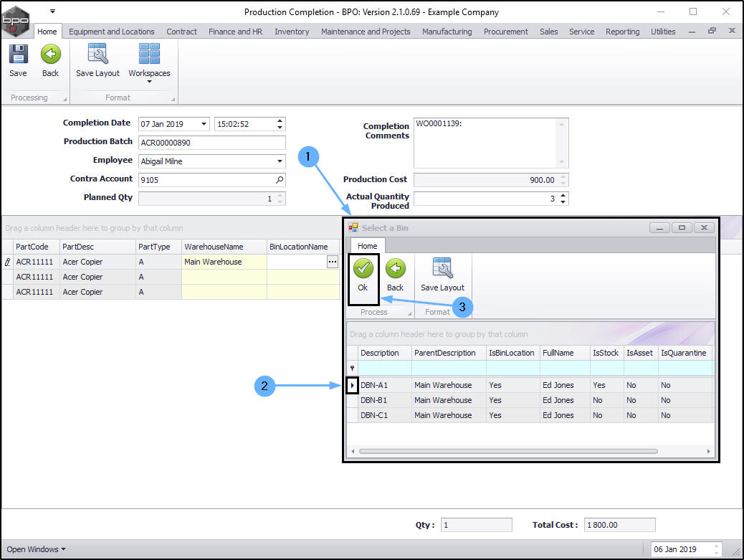Click the Production Batch field
Viewport: 744px width, 560px height.
[211, 143]
